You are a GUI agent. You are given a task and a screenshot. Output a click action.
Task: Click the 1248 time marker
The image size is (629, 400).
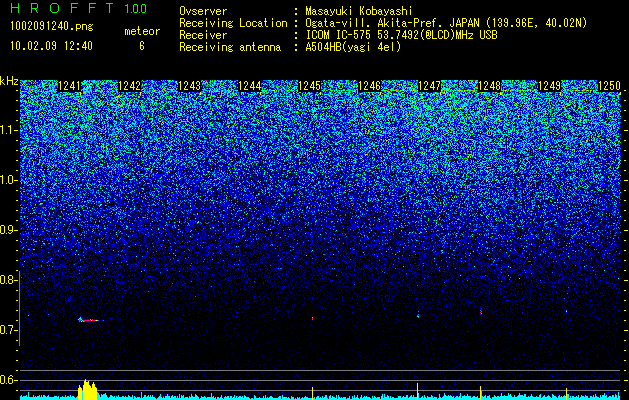point(490,86)
